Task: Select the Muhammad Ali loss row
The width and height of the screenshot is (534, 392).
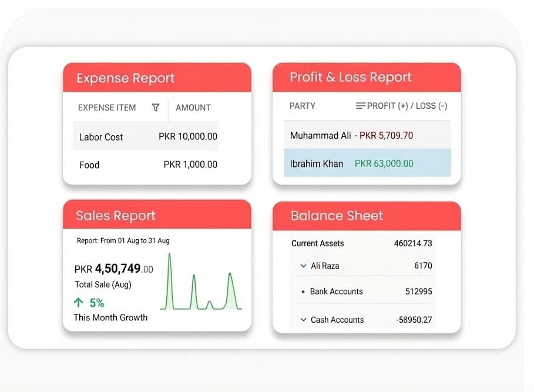Action: [367, 135]
